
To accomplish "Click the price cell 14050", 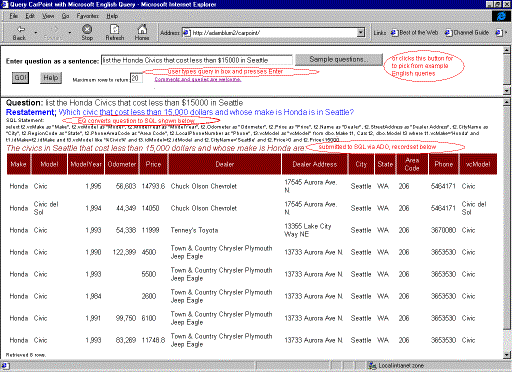I will pyautogui.click(x=150, y=208).
